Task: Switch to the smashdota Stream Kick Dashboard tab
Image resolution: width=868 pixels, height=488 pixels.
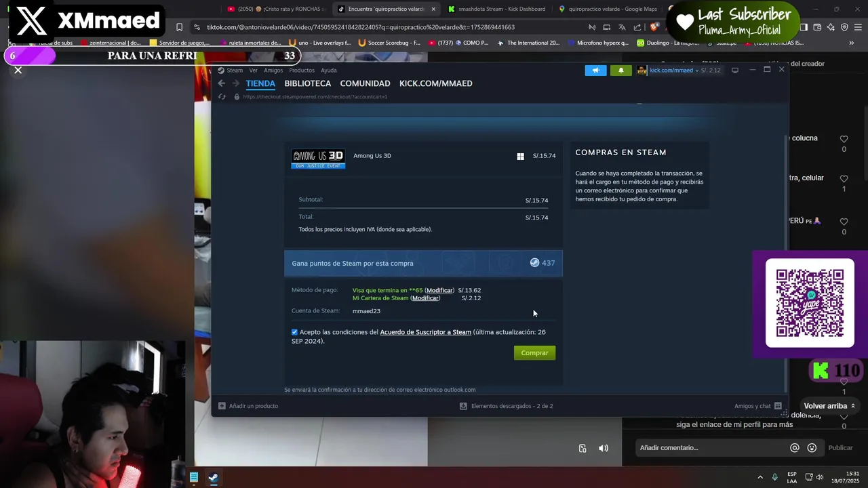Action: coord(496,9)
